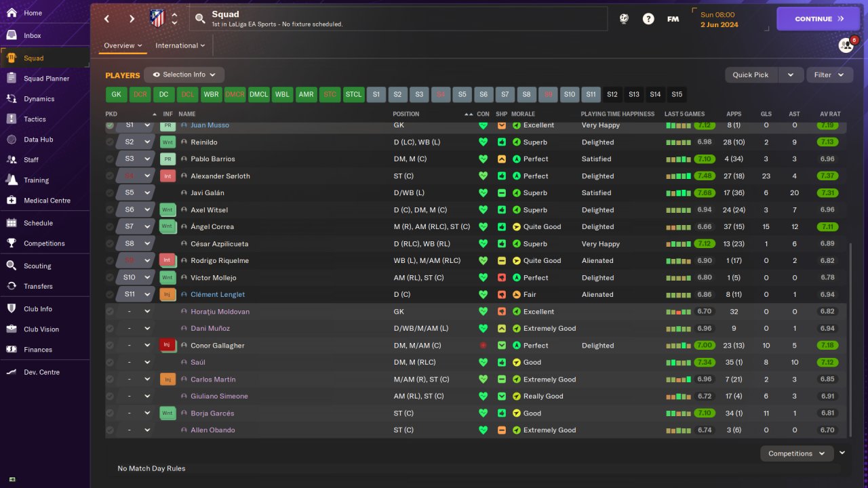Open Clément Lenglet's player profile
The image size is (868, 488).
point(218,295)
